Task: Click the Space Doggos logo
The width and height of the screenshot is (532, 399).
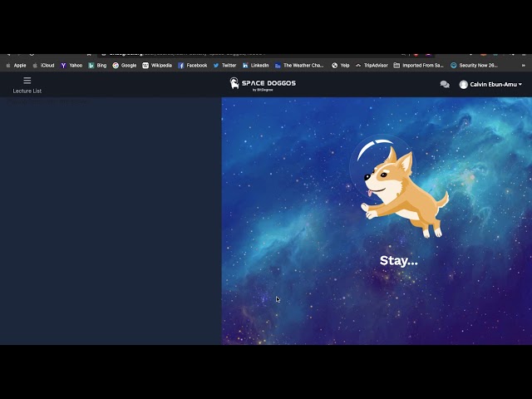Action: [263, 84]
